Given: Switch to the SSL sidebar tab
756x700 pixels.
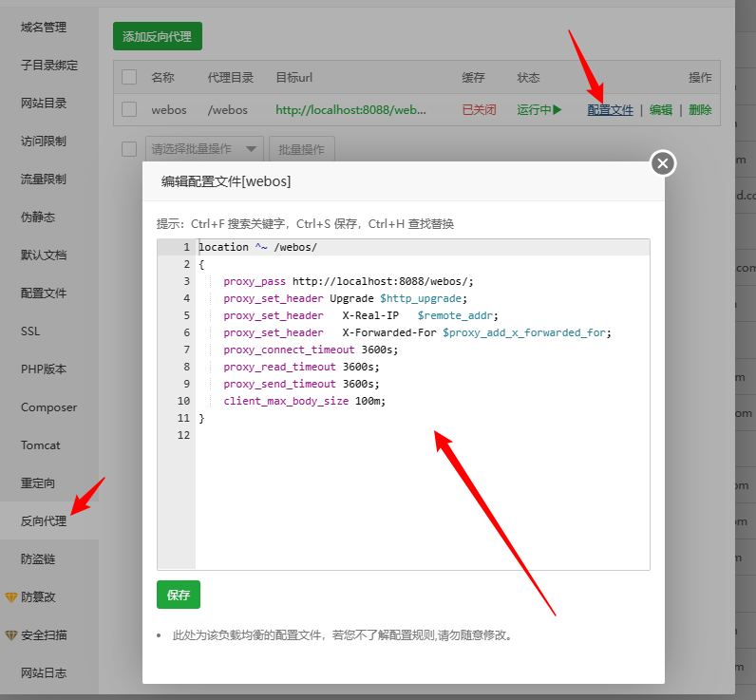Looking at the screenshot, I should (x=30, y=331).
